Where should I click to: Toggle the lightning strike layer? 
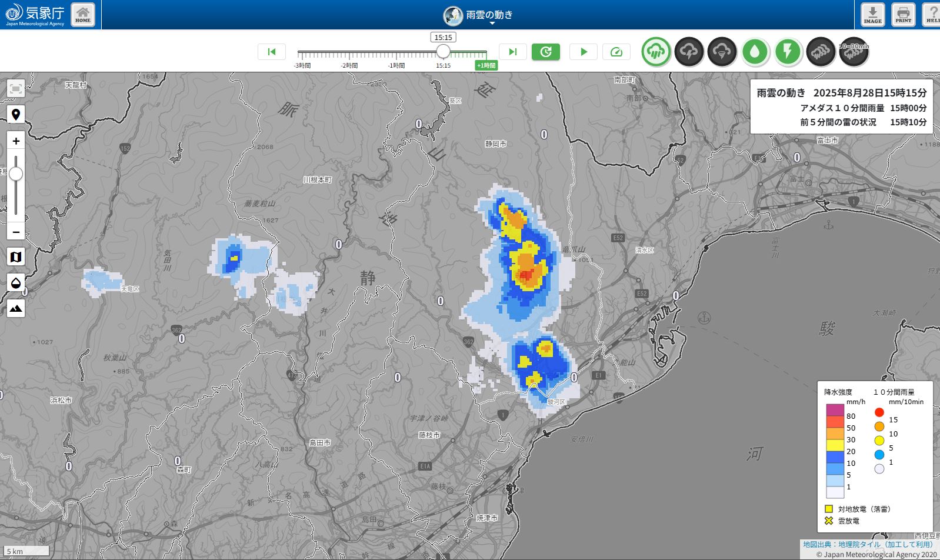tap(788, 52)
